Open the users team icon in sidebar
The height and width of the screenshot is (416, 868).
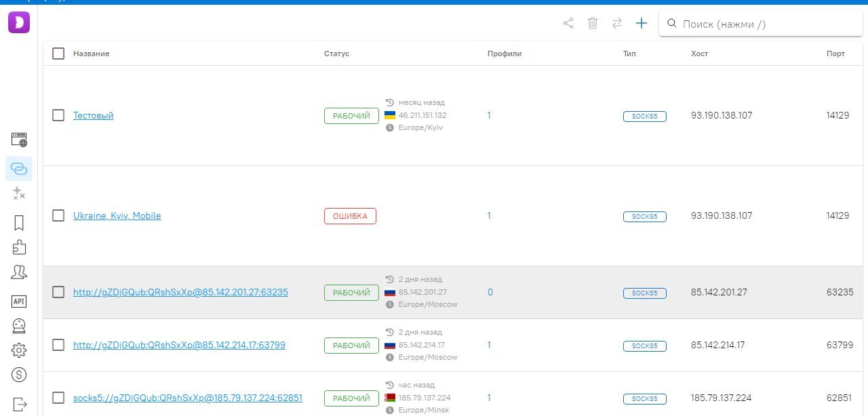19,272
